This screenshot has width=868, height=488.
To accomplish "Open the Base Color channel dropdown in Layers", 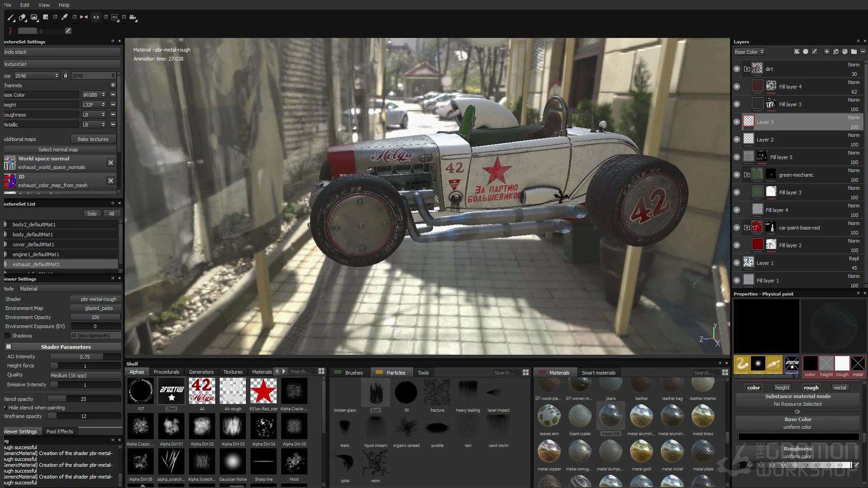I will click(x=749, y=52).
